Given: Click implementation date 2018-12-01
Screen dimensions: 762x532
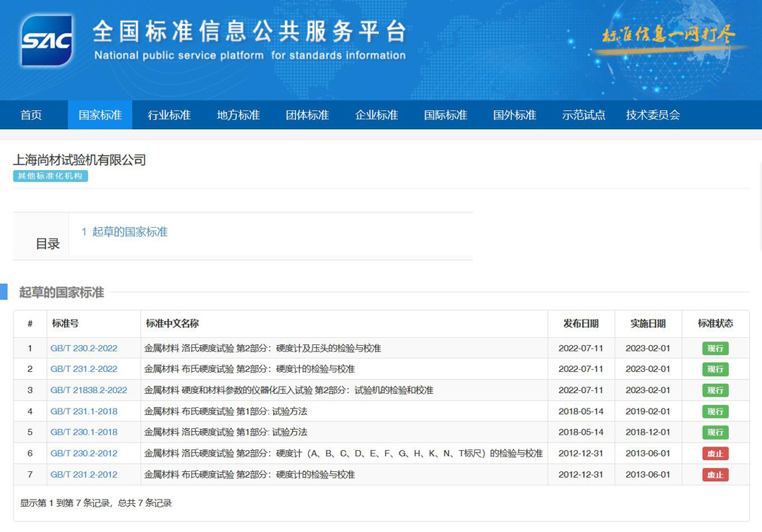Looking at the screenshot, I should click(648, 433).
